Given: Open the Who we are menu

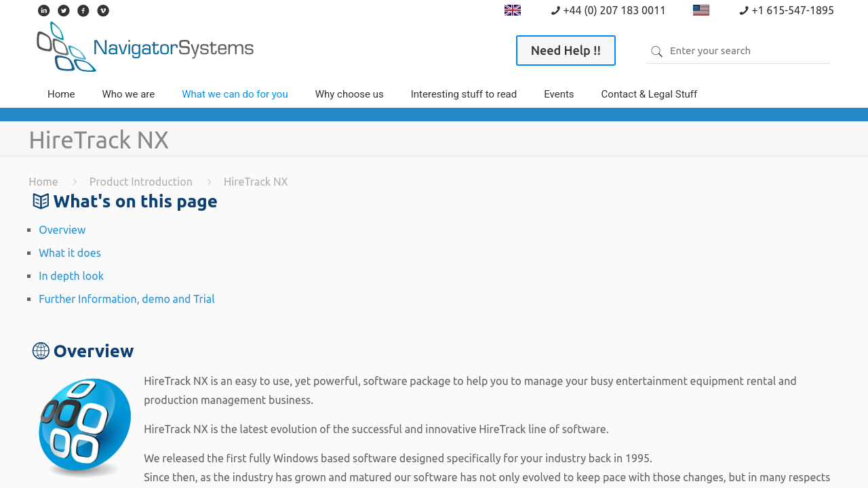Looking at the screenshot, I should point(128,94).
